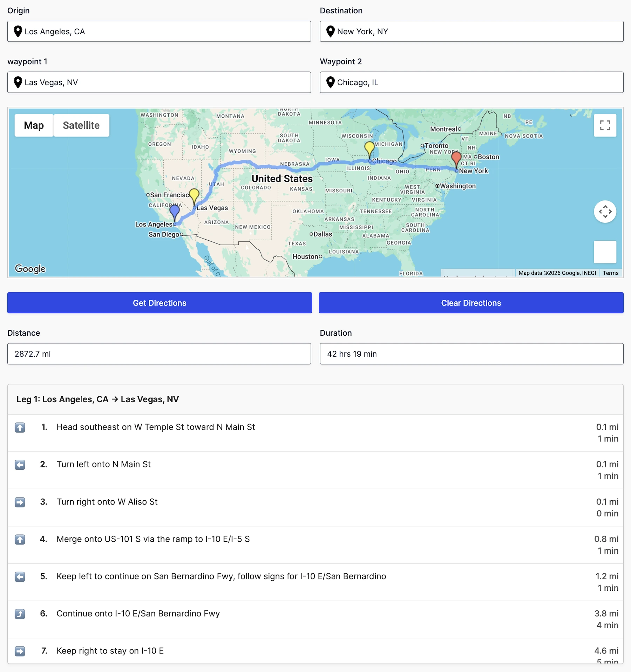Switch map to Satellite view
Screen dimensions: 631x672
coord(81,125)
